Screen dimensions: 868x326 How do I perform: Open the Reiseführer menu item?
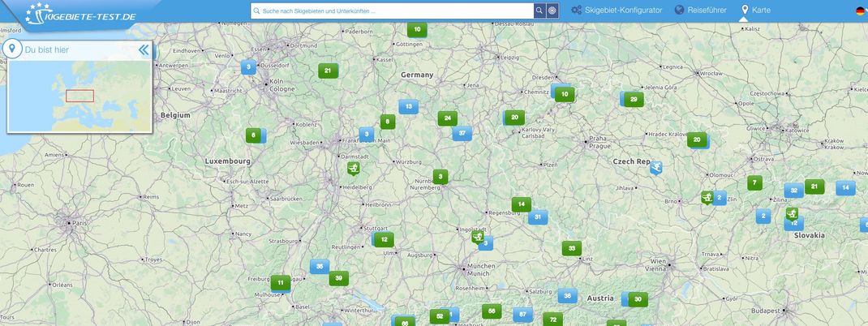700,11
